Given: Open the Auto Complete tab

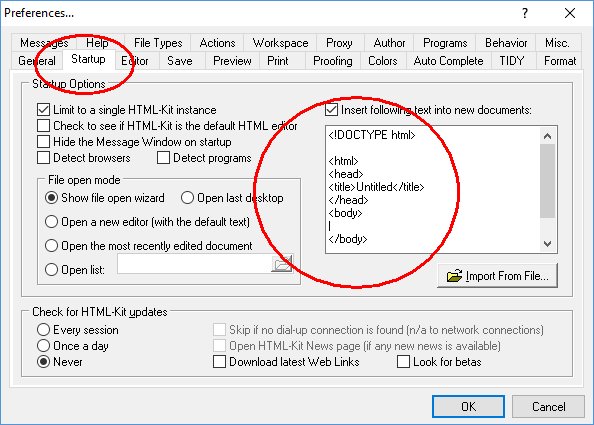Looking at the screenshot, I should pos(448,61).
